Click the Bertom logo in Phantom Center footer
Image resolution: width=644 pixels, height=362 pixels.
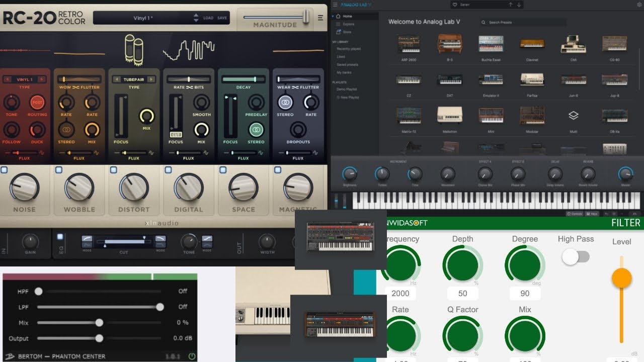point(10,356)
